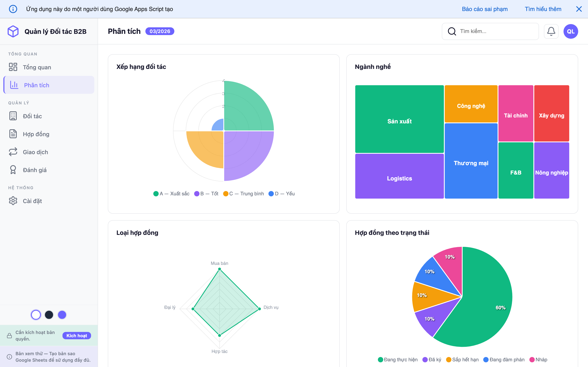Image resolution: width=588 pixels, height=367 pixels.
Task: Click the magnifier icon in search box
Action: (452, 31)
